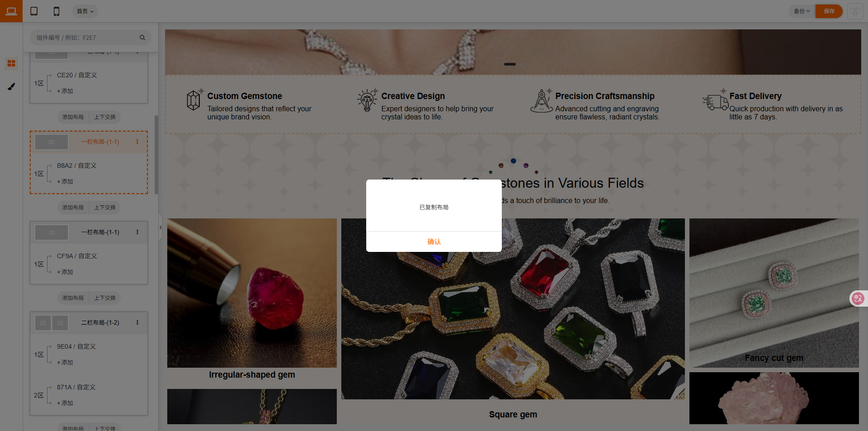Expand the 首页 page dropdown
This screenshot has height=431, width=868.
[x=85, y=11]
